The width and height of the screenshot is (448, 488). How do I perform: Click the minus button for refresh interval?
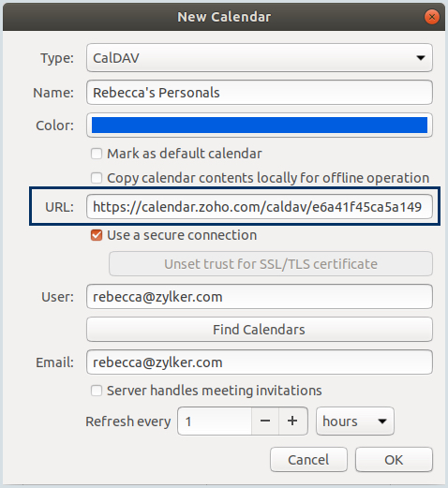pos(265,421)
